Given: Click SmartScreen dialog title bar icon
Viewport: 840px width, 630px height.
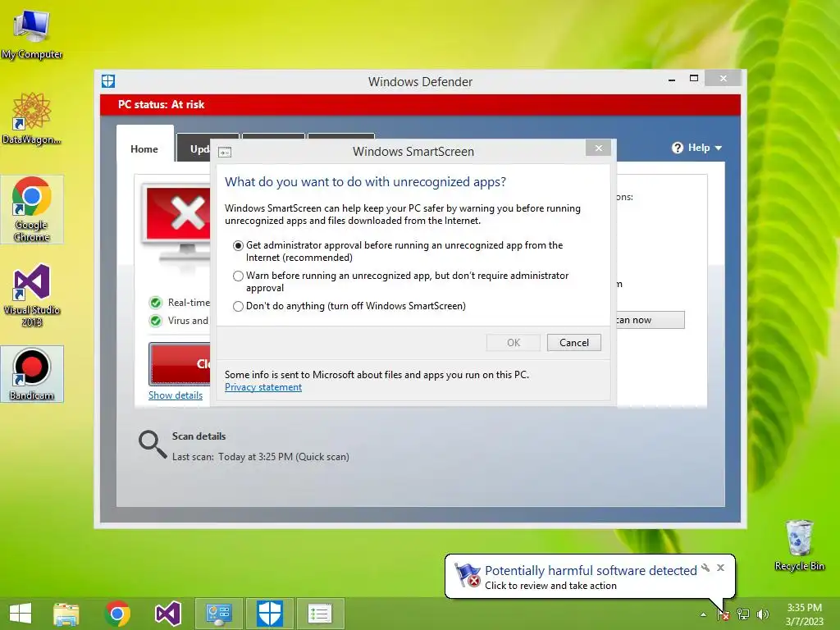Looking at the screenshot, I should coord(225,152).
